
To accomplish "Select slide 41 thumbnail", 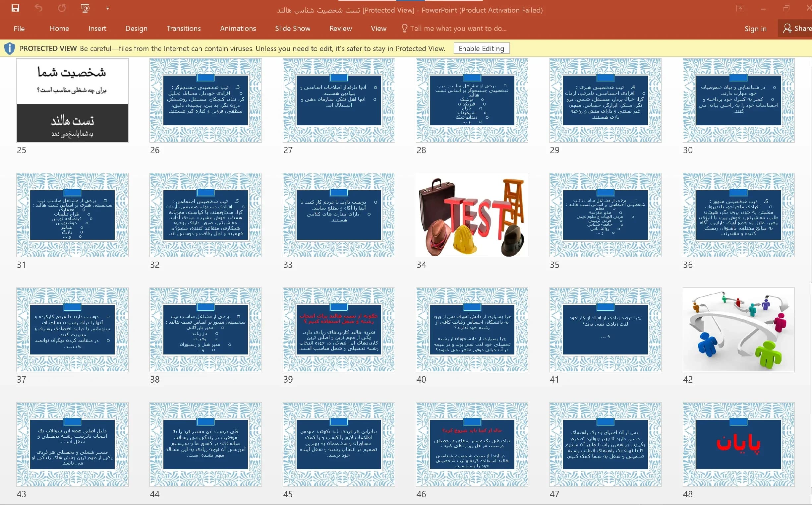I will [605, 330].
